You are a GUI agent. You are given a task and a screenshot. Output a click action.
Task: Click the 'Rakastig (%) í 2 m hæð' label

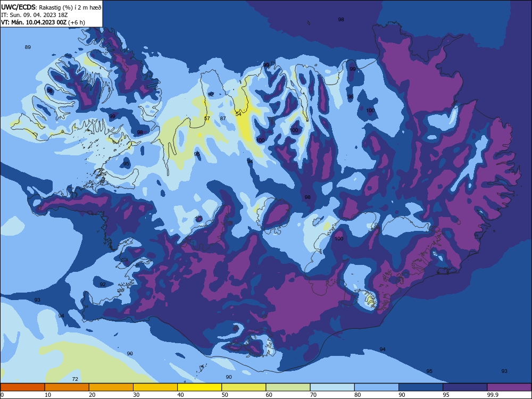coord(70,7)
